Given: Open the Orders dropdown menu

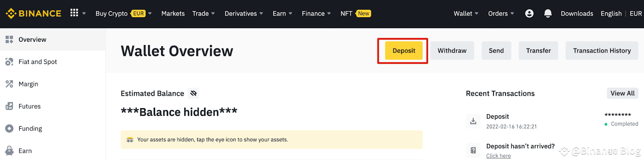Looking at the screenshot, I should tap(501, 13).
